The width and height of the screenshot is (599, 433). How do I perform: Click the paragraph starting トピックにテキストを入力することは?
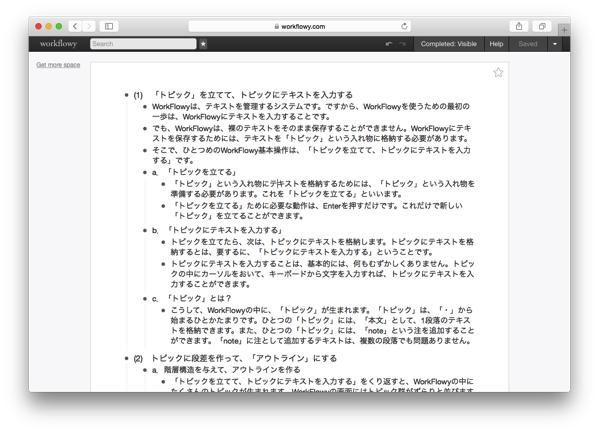[x=322, y=274]
